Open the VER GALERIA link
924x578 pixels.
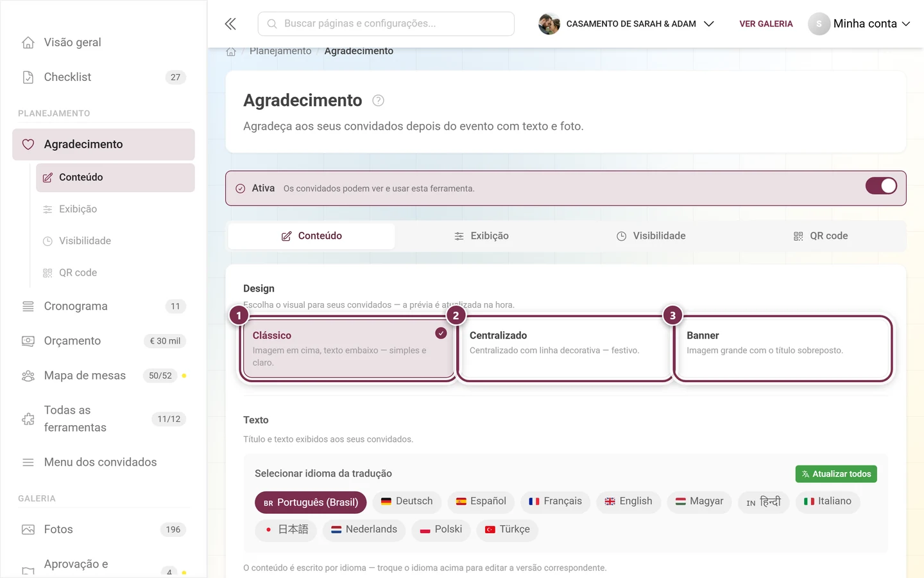pyautogui.click(x=766, y=24)
